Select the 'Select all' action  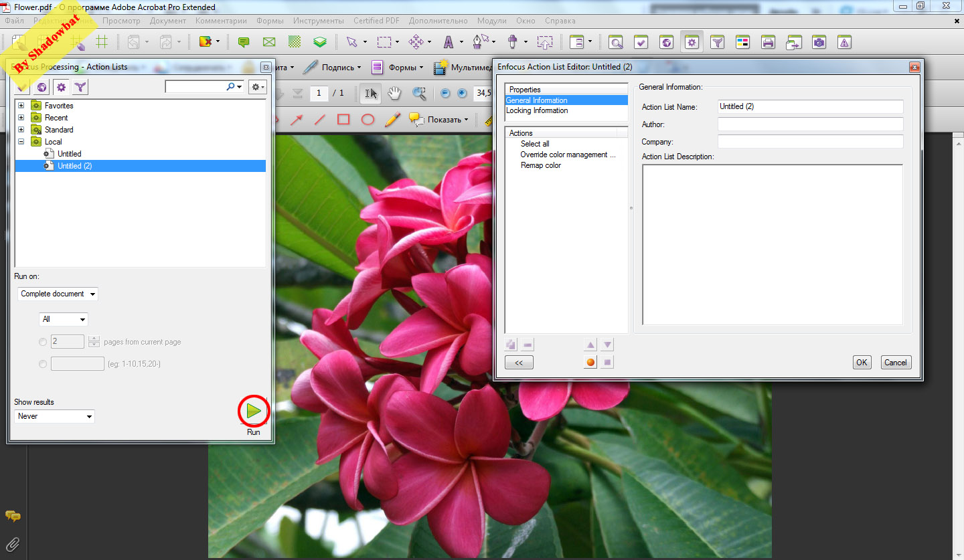coord(535,144)
